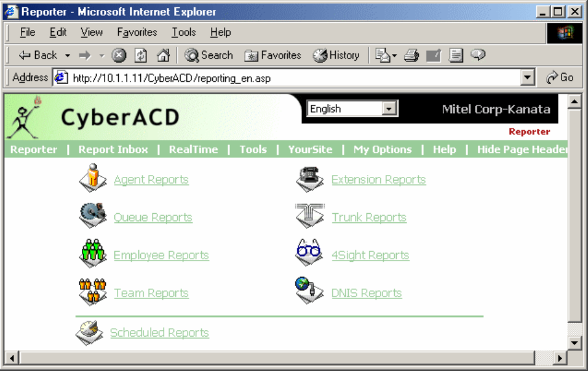Click the Scheduled Reports clock icon

point(89,332)
